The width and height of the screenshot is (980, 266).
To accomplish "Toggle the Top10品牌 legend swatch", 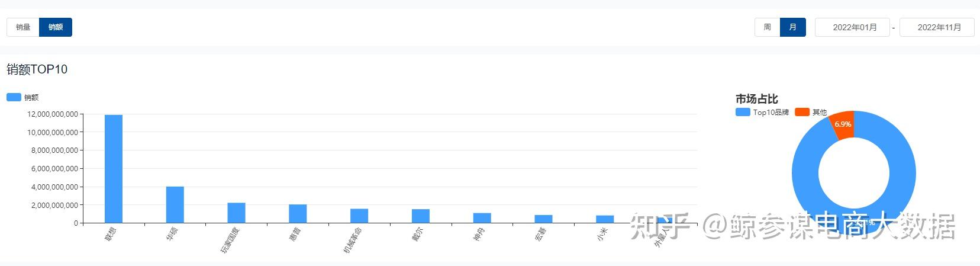I will click(x=743, y=112).
